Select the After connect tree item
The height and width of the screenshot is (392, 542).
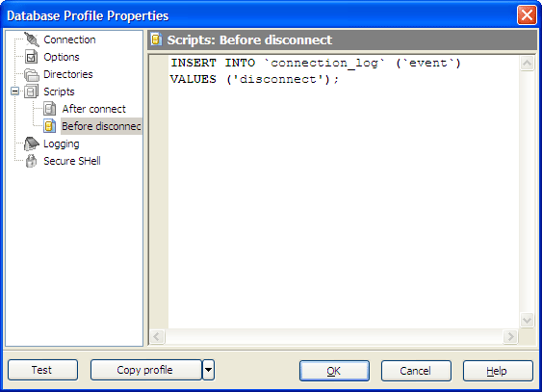93,109
